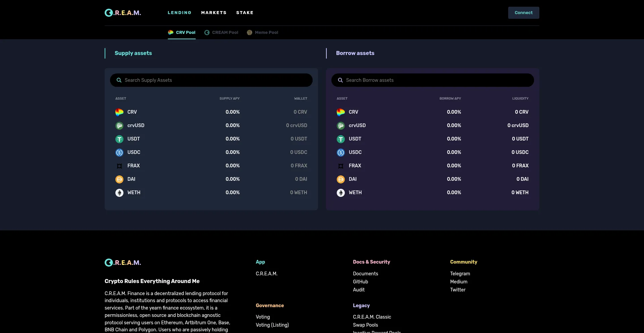The height and width of the screenshot is (333, 644).
Task: Switch to the CREAM Pool tab
Action: click(221, 33)
